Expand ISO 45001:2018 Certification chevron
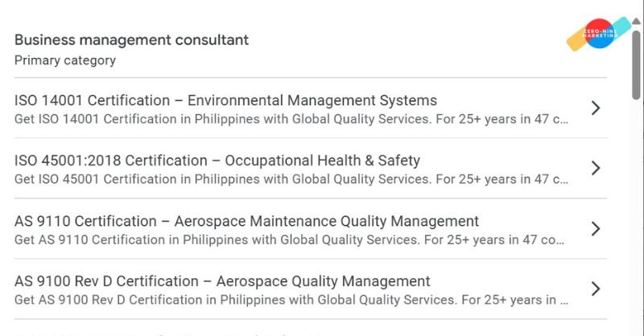This screenshot has width=644, height=336. pyautogui.click(x=596, y=168)
